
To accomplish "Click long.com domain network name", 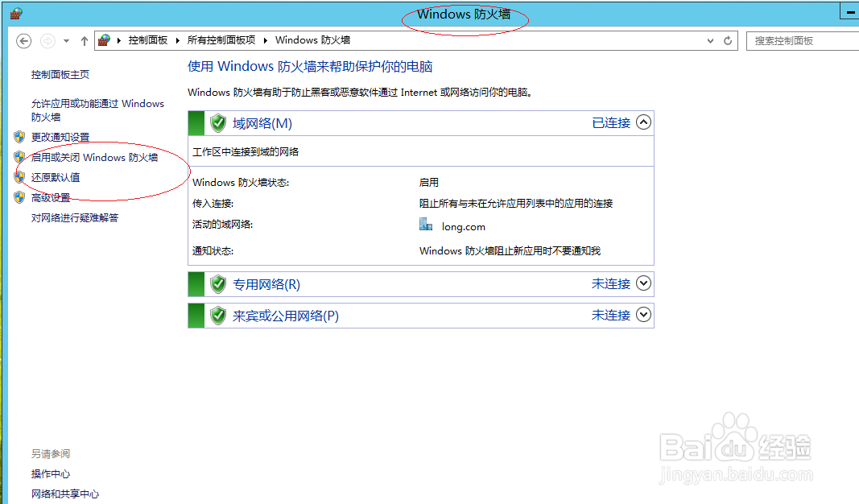I will 464,227.
